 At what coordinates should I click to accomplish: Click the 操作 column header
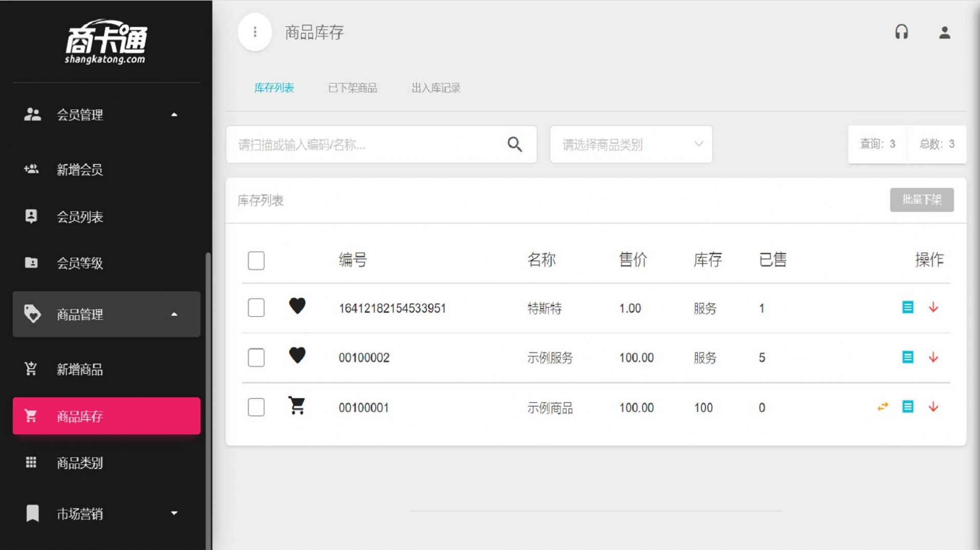pos(929,260)
